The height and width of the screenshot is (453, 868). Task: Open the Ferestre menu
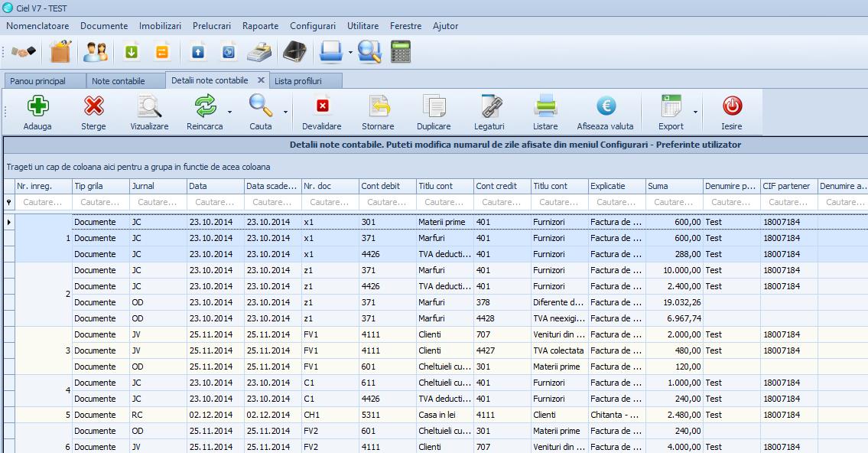(x=406, y=26)
